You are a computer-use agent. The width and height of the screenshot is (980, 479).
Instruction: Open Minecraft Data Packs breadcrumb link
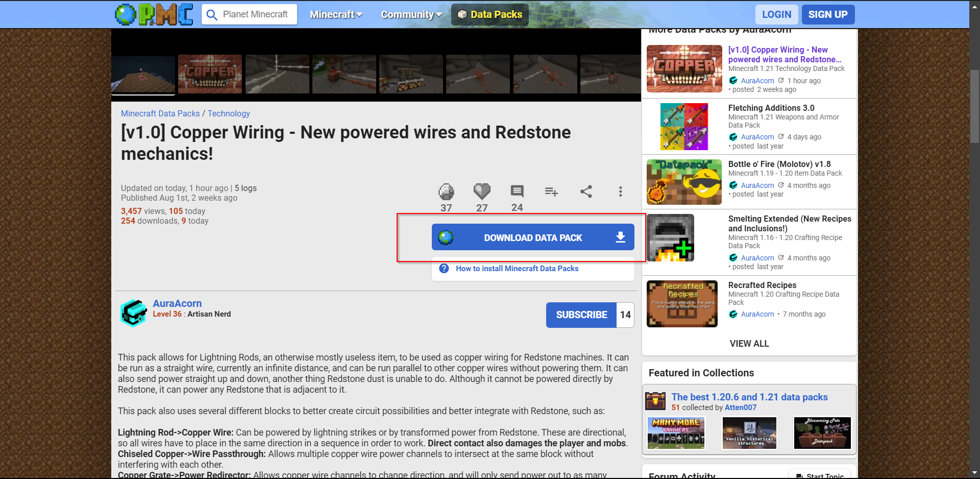(160, 113)
